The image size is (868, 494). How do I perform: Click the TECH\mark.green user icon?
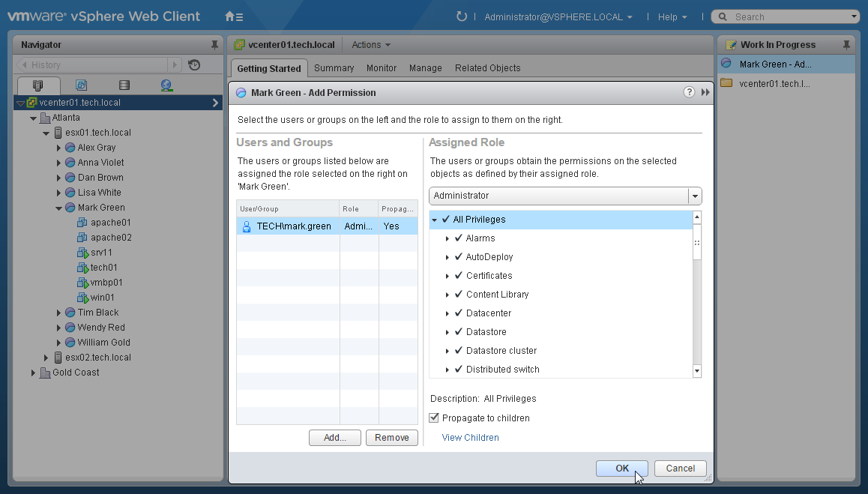pos(247,226)
